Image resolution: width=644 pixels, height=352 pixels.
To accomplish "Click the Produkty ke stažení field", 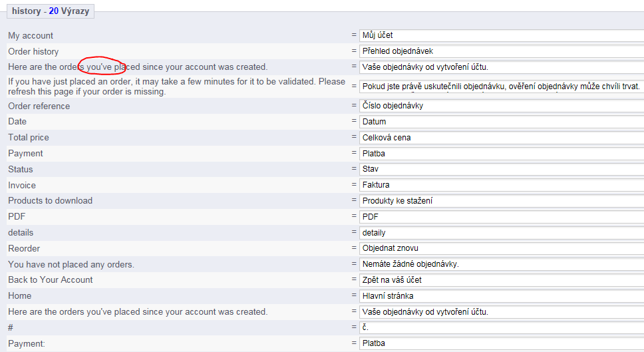I will (x=500, y=201).
